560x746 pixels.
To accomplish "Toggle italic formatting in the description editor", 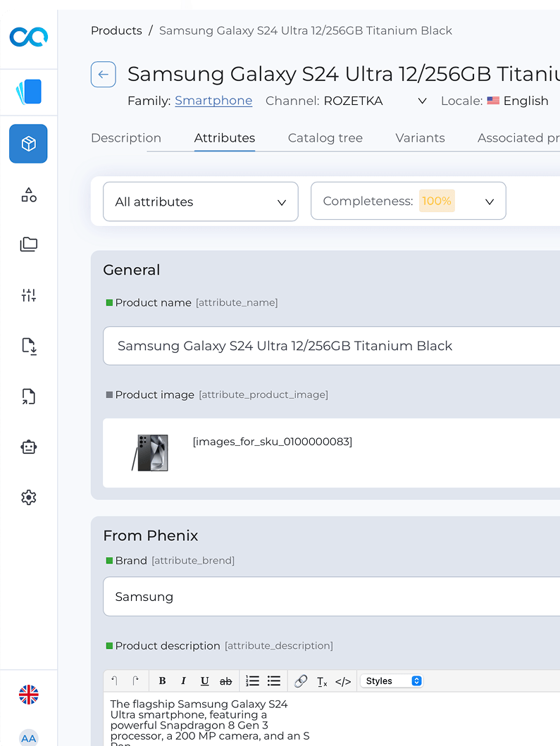I will coord(183,680).
